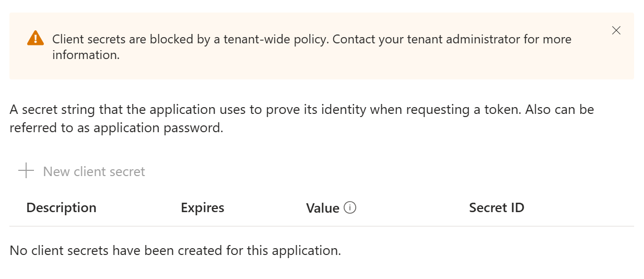Dismiss the tenant-wide policy warning banner
The width and height of the screenshot is (644, 279).
pos(616,30)
